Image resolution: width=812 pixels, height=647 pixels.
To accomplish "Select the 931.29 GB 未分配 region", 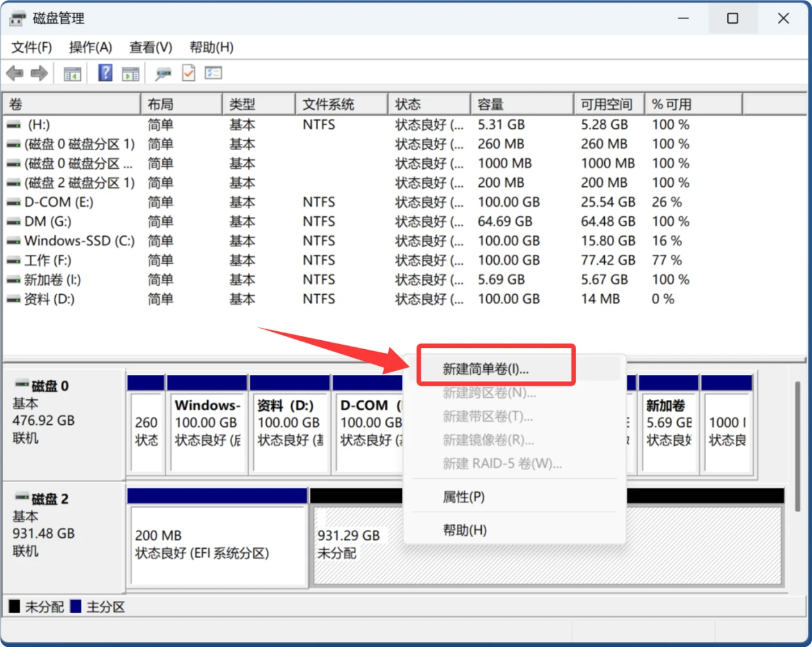I will tap(547, 544).
